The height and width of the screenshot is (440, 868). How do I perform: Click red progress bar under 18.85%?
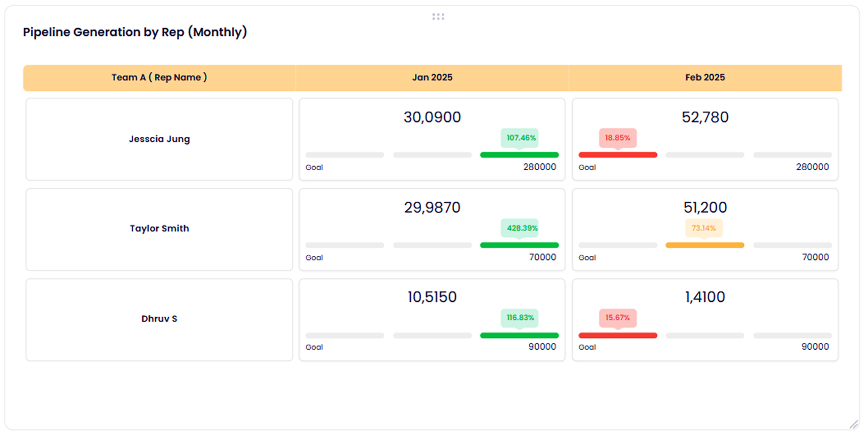[x=618, y=155]
